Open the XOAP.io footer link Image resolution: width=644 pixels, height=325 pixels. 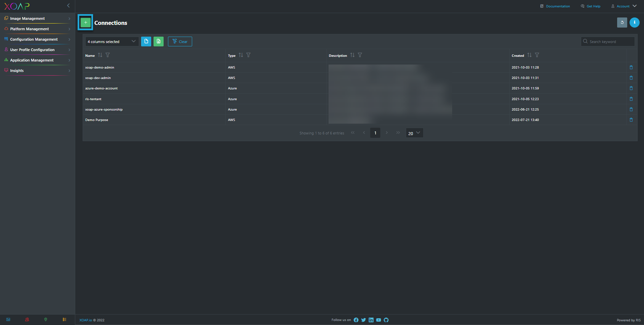[x=86, y=320]
